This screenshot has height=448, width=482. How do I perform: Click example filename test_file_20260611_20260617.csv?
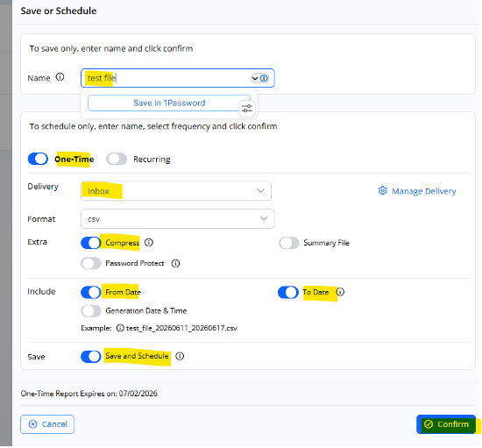[x=181, y=328]
